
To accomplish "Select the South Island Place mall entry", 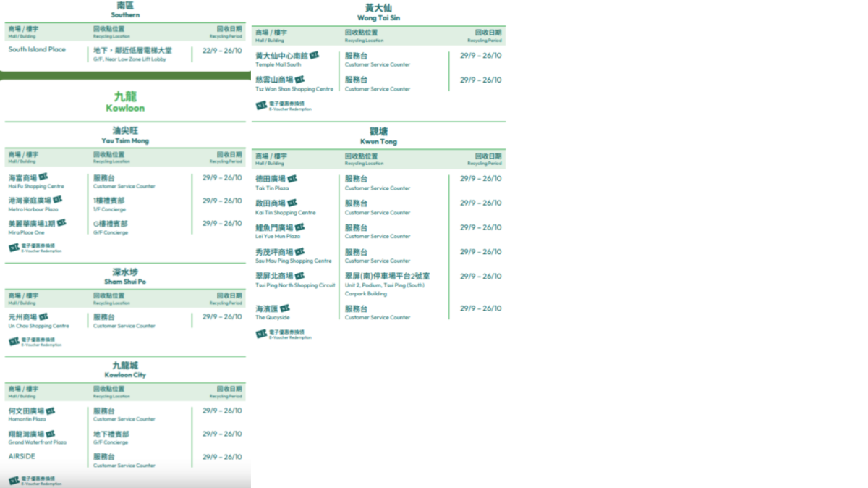I will 37,49.
